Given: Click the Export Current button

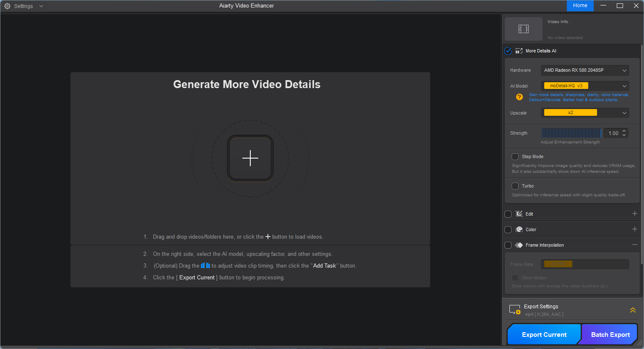Looking at the screenshot, I should click(x=544, y=335).
